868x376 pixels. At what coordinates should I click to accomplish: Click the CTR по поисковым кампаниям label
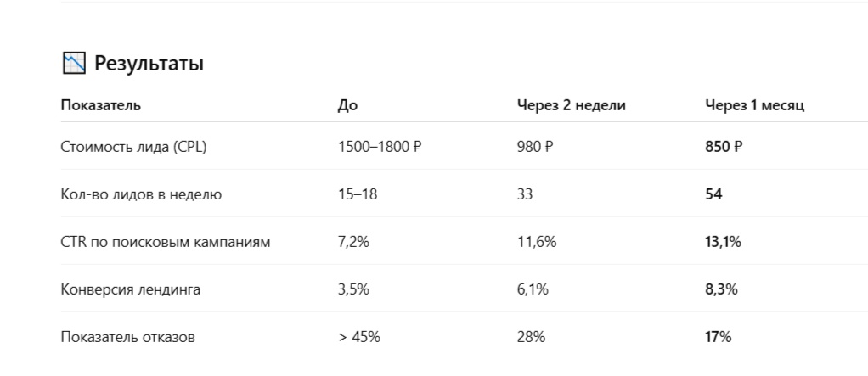(166, 242)
